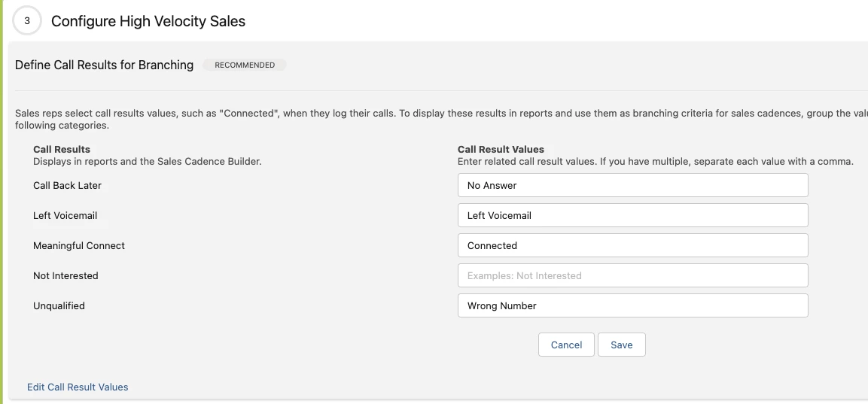This screenshot has height=404, width=868.
Task: Click the 'Displays in reports and the Sales Cadence Builder' text
Action: [x=148, y=162]
